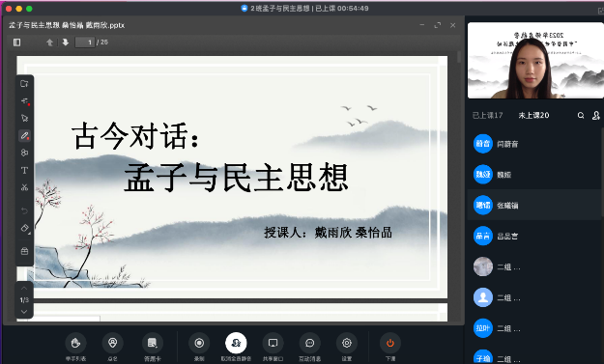Click the page number input field
The height and width of the screenshot is (364, 604).
point(85,42)
